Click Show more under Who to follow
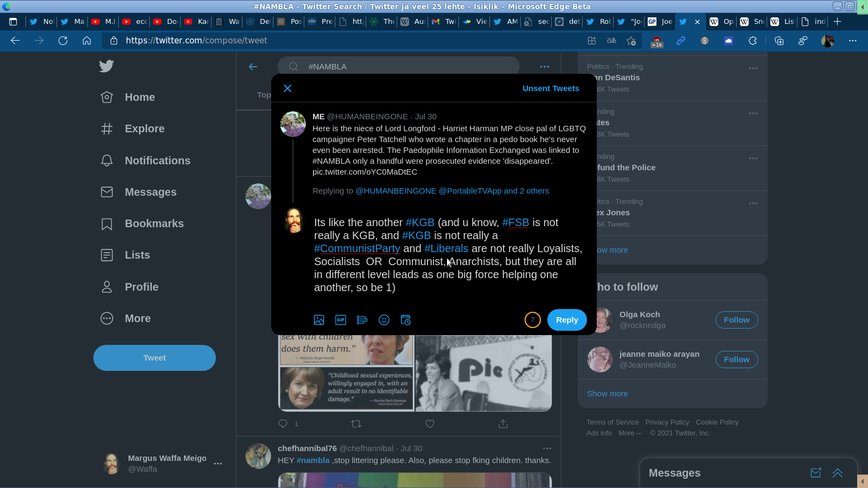 coord(608,394)
